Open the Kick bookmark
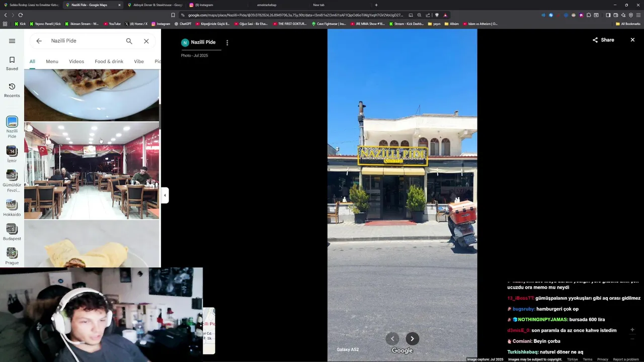This screenshot has height=362, width=644. click(20, 24)
